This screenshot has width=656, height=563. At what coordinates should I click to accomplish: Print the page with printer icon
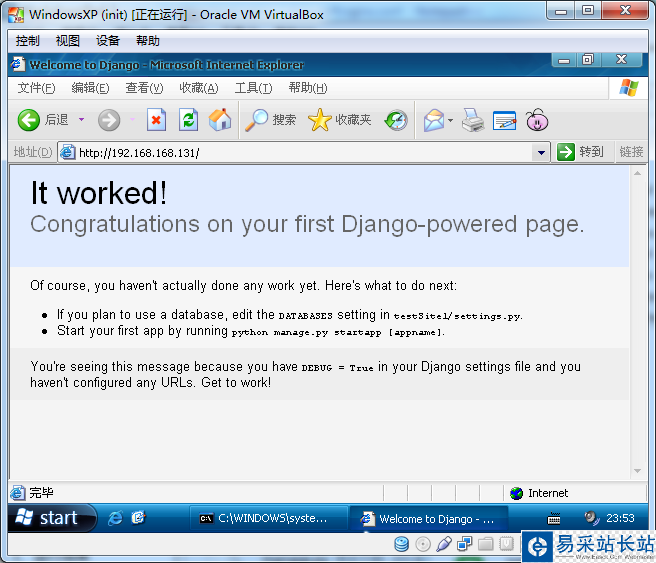coord(473,120)
